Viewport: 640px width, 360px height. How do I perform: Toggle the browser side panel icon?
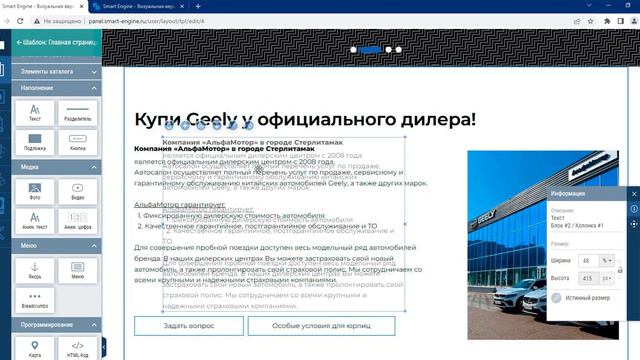[620, 21]
